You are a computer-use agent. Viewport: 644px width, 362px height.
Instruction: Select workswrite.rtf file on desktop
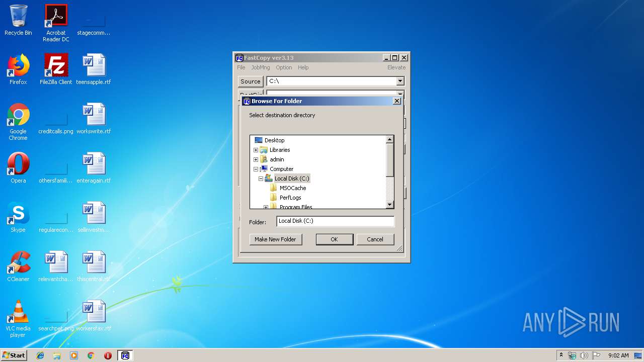coord(94,119)
